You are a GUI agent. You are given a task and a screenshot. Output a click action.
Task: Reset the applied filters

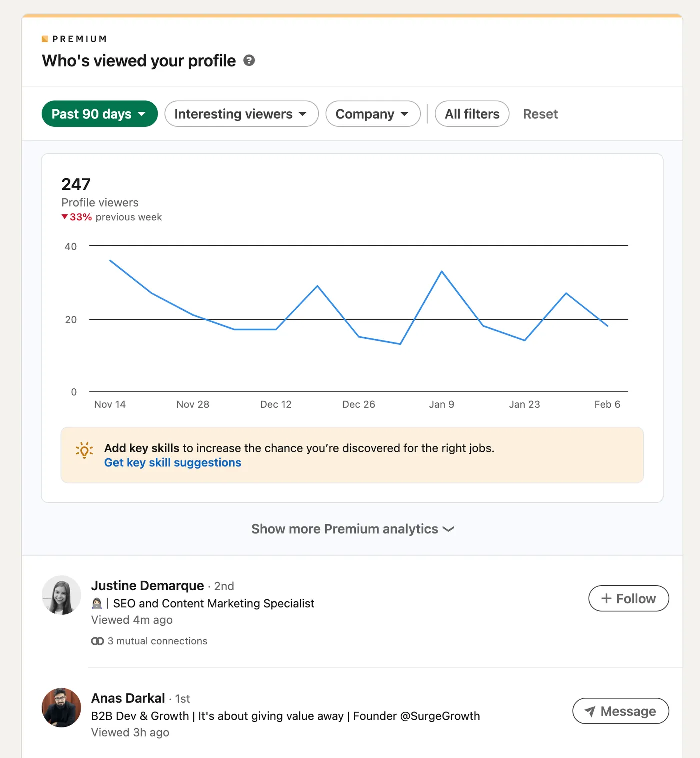[540, 114]
